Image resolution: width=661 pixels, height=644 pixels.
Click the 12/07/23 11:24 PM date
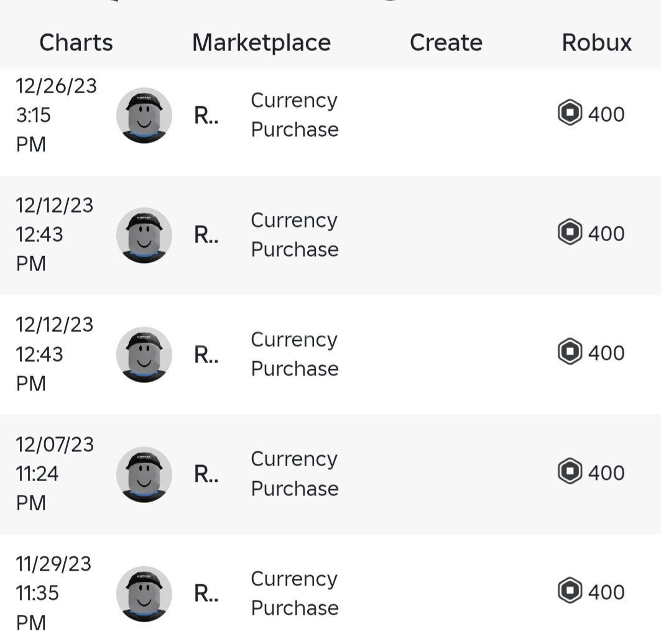pos(55,474)
